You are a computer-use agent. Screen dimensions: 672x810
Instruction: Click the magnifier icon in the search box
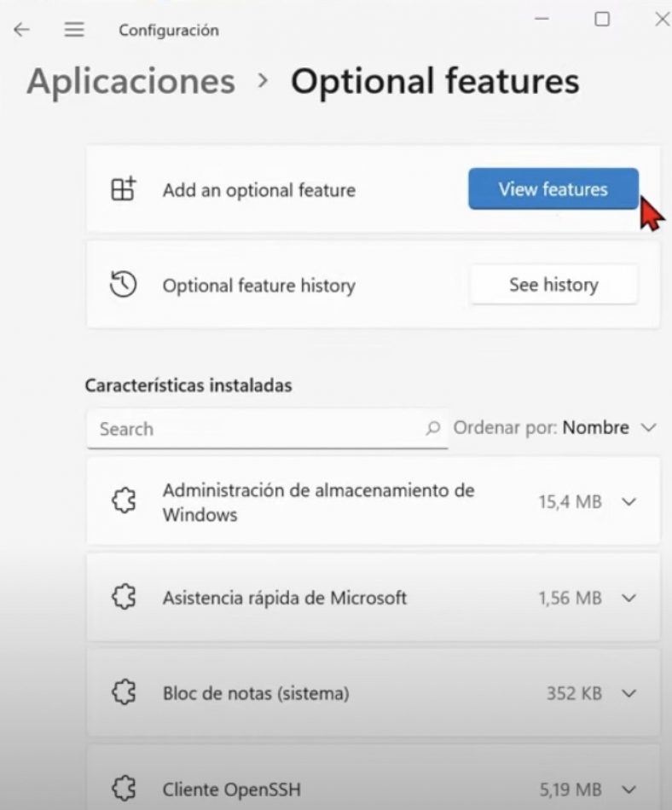point(433,429)
